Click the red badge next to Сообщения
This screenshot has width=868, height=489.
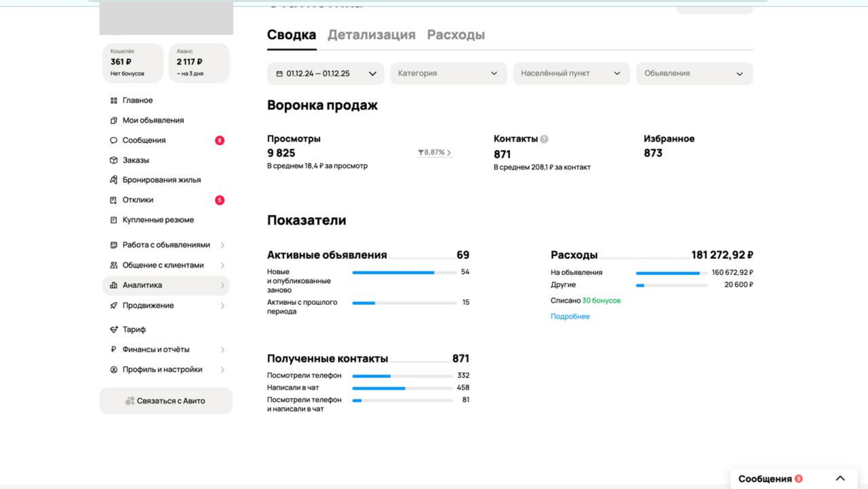click(220, 140)
